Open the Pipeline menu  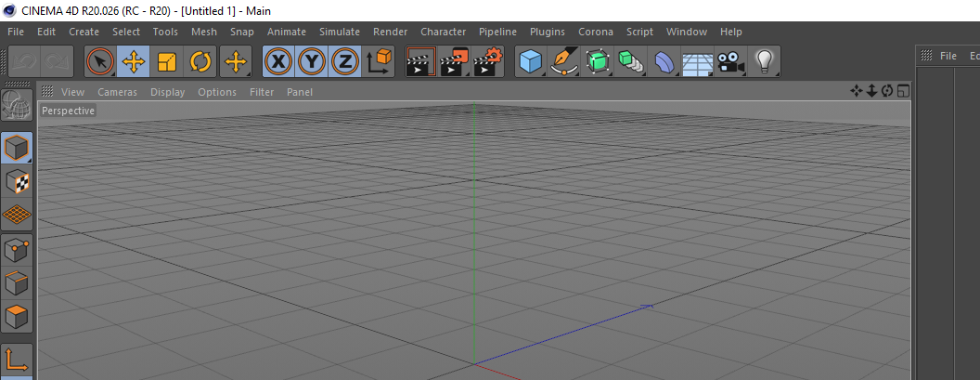(x=497, y=32)
